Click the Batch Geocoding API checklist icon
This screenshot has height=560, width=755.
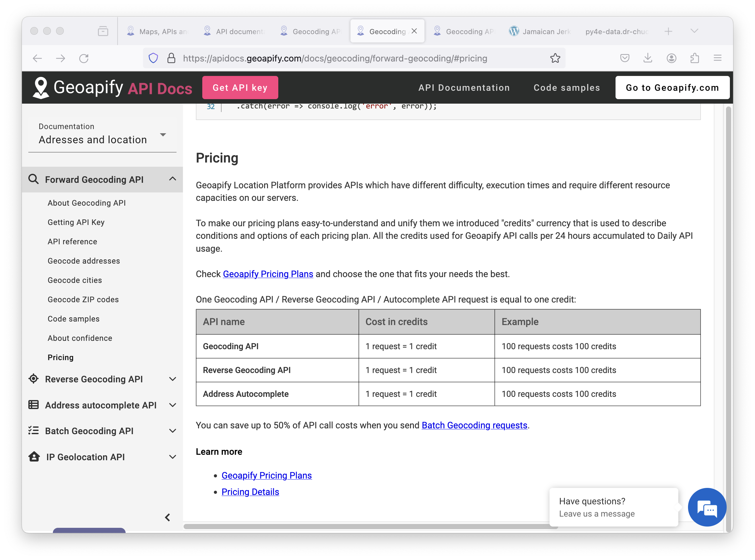pyautogui.click(x=33, y=431)
